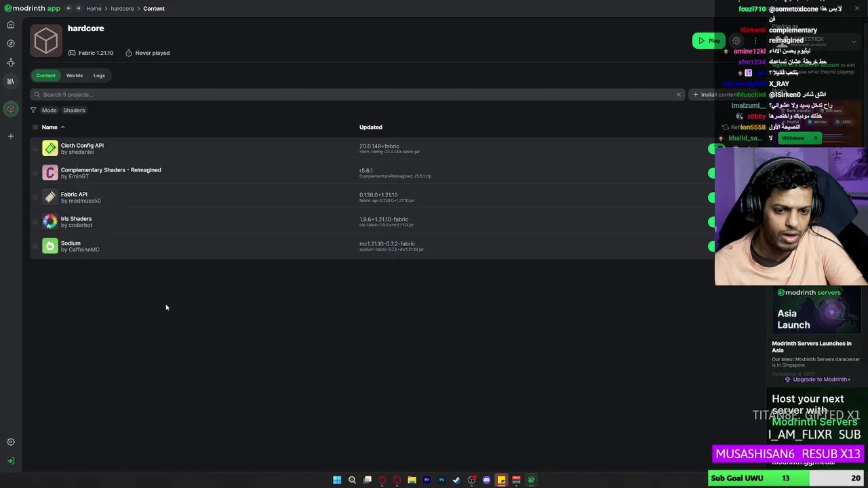This screenshot has height=488, width=868.
Task: Click the Updated column header
Action: (x=371, y=127)
